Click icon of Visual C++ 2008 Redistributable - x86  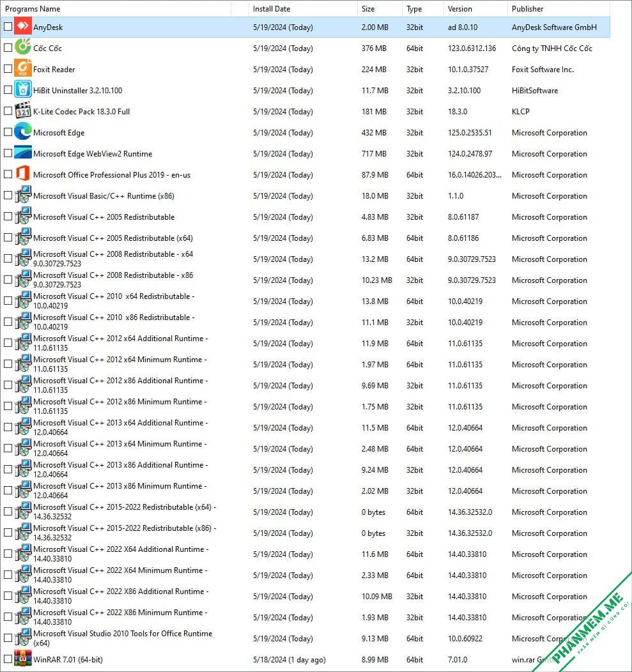[23, 279]
